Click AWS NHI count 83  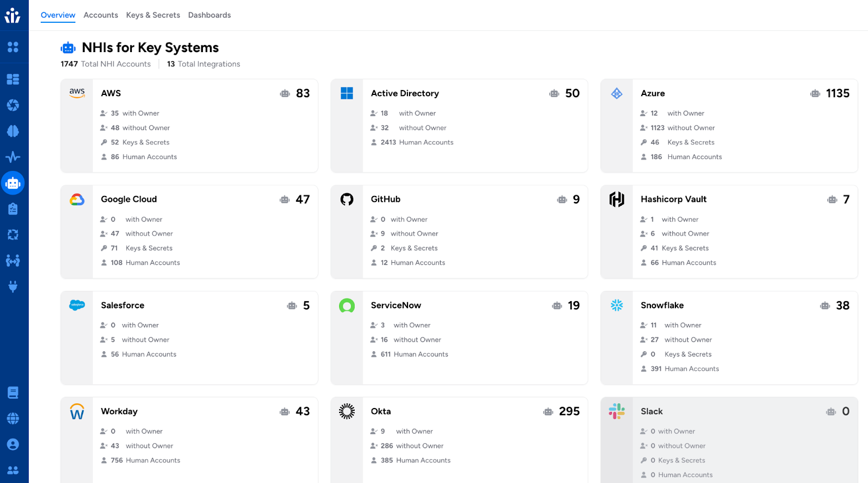[303, 93]
